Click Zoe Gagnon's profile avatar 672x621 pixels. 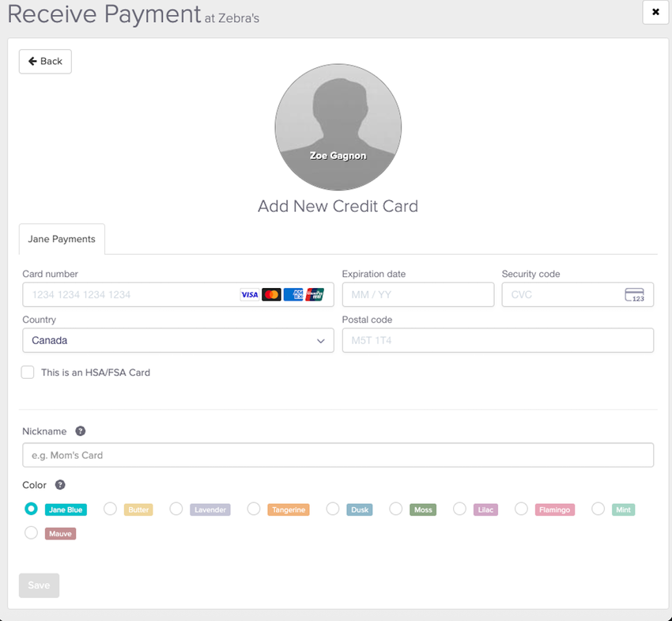[x=338, y=127]
